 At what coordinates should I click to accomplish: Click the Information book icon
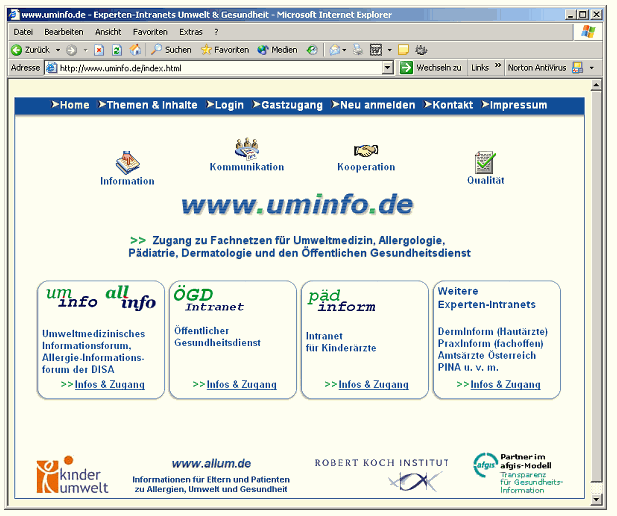[x=127, y=163]
